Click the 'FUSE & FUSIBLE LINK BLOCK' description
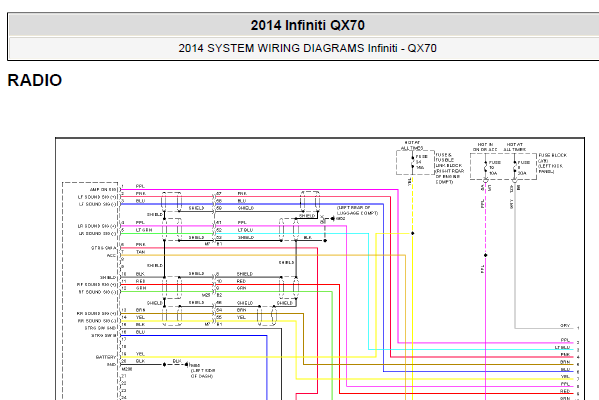This screenshot has width=599, height=400. coord(450,168)
